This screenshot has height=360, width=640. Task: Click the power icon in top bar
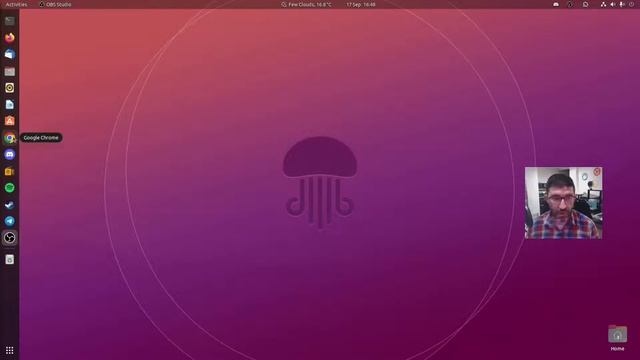631,4
